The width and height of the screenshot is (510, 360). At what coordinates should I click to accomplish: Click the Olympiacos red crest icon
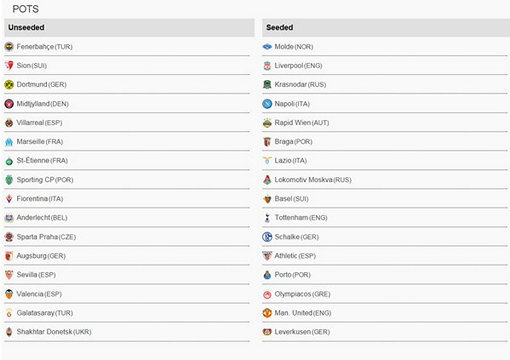coord(267,294)
